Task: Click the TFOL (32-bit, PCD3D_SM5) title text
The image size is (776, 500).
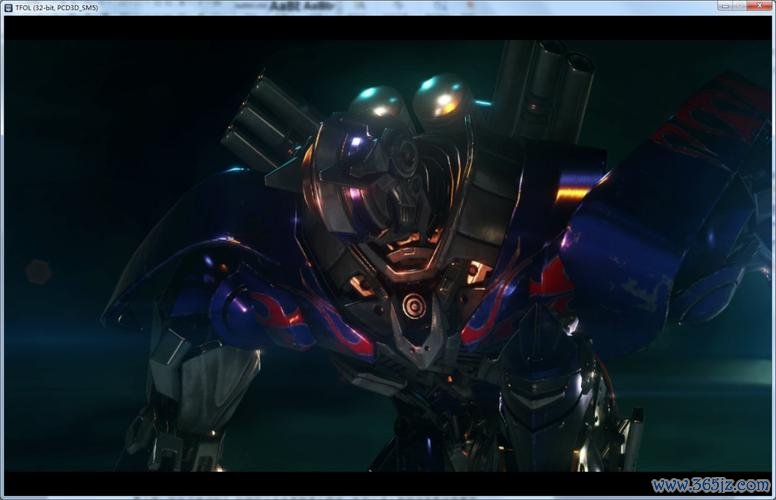Action: tap(56, 7)
